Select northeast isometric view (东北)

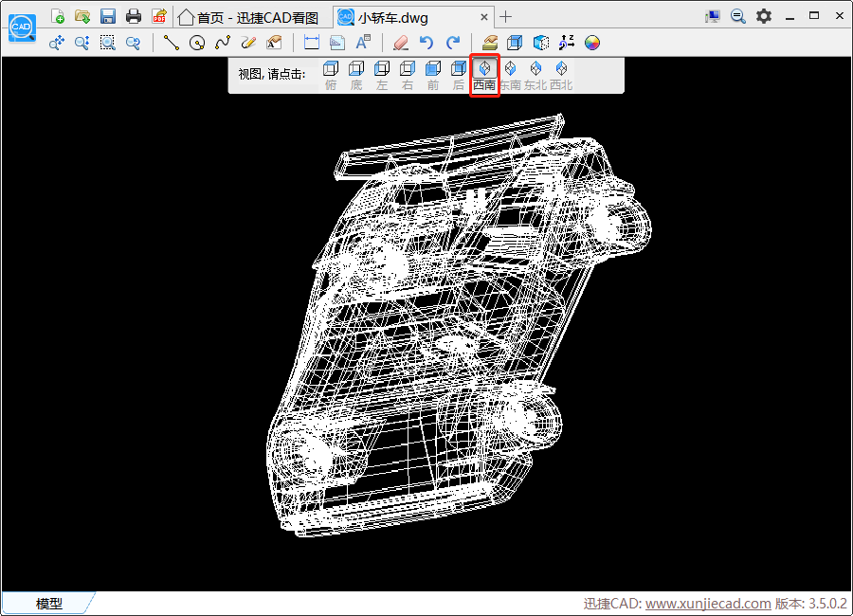point(535,75)
